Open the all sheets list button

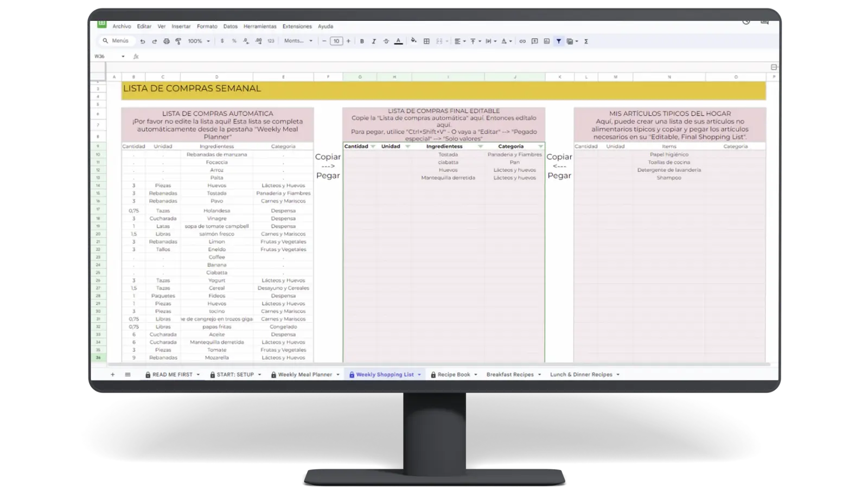128,375
